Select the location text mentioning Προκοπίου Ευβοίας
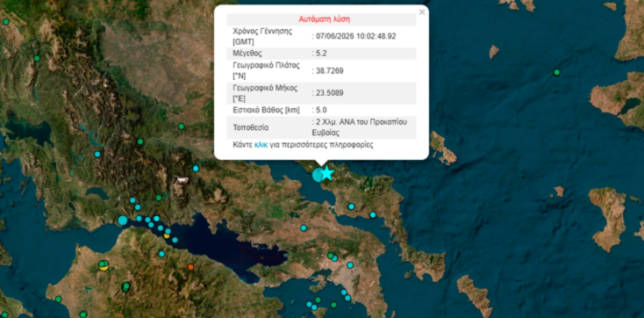The width and height of the screenshot is (644, 318). [360, 127]
